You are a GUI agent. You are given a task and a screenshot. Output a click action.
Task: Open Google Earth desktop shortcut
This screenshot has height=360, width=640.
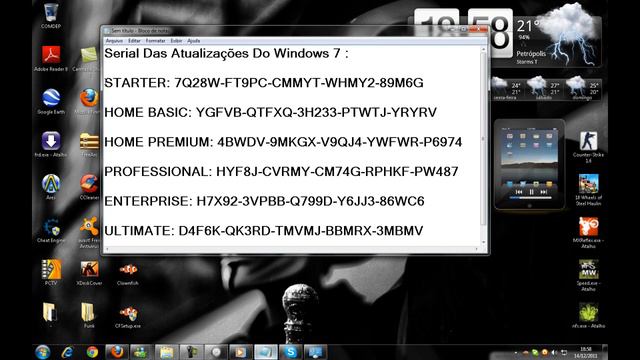pos(51,101)
